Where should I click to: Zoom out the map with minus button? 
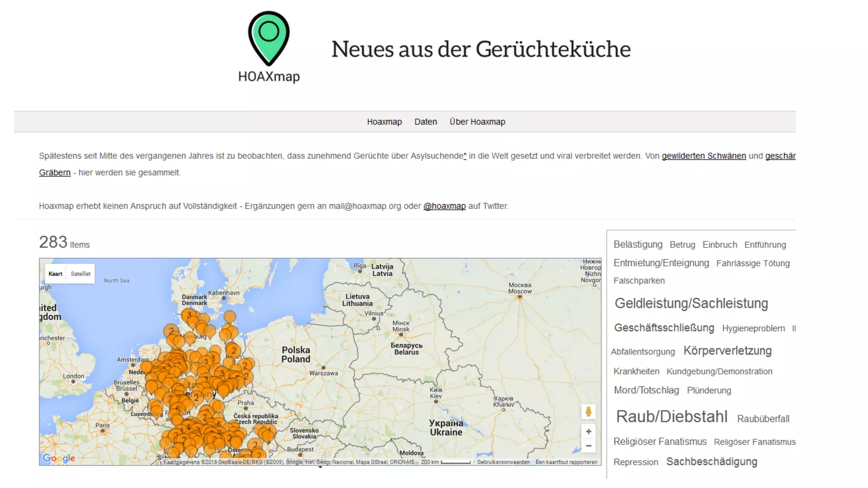click(x=588, y=446)
